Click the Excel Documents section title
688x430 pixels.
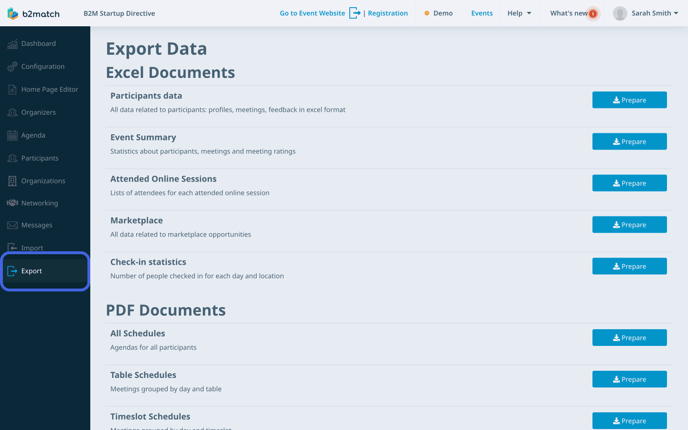pyautogui.click(x=170, y=72)
